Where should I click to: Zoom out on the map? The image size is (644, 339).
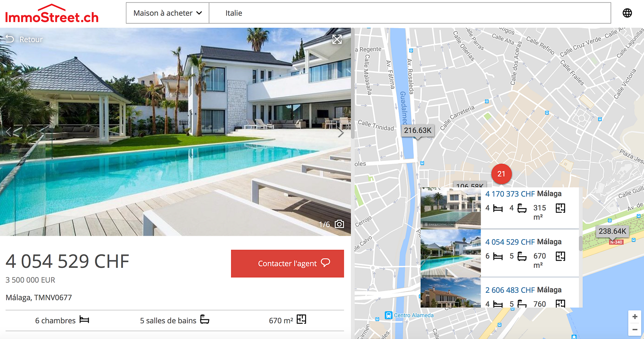click(x=635, y=329)
